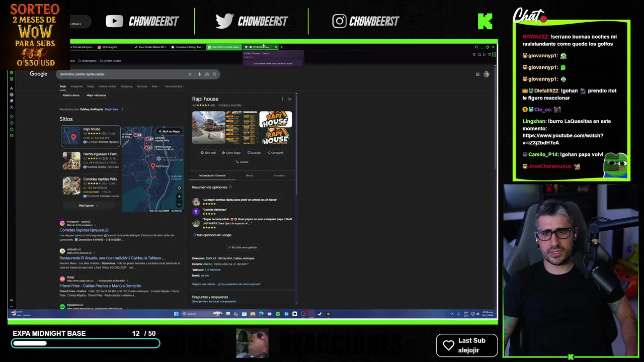Click the Compartir button
644x362 pixels.
tap(276, 153)
